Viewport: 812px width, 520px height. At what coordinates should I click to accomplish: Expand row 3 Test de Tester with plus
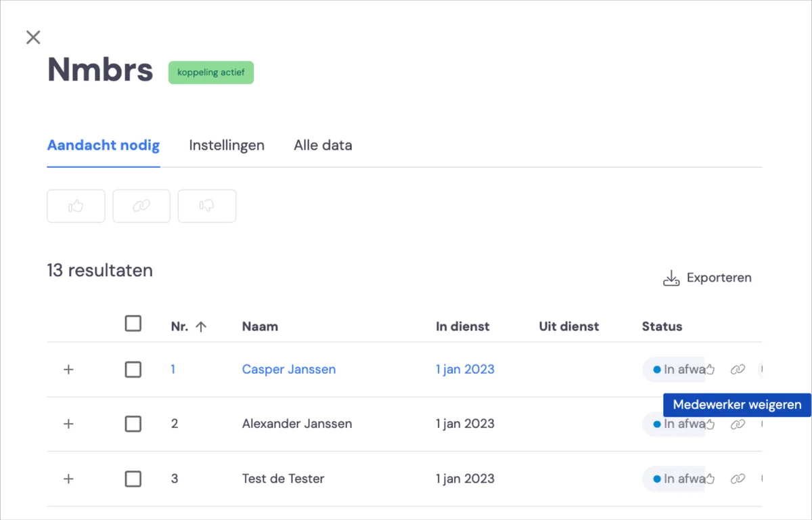[x=68, y=479]
